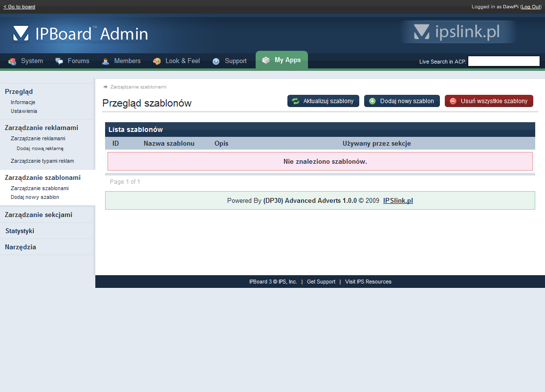Go back via Go to board link
The image size is (545, 392).
19,7
